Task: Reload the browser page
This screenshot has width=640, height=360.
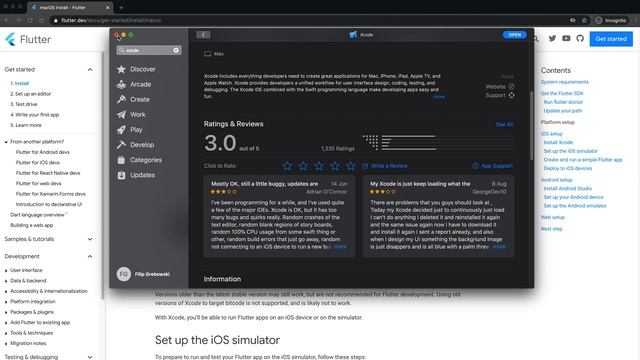Action: pos(30,20)
